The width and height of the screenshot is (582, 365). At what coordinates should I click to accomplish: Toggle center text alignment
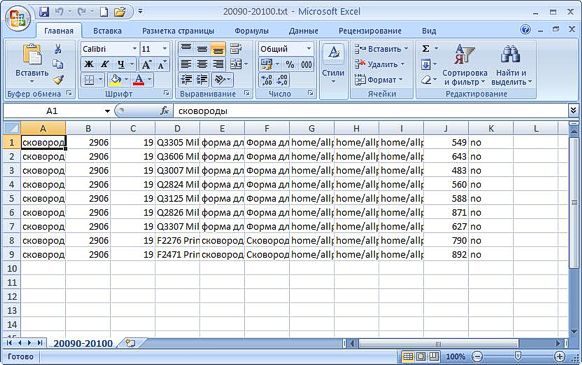(202, 64)
